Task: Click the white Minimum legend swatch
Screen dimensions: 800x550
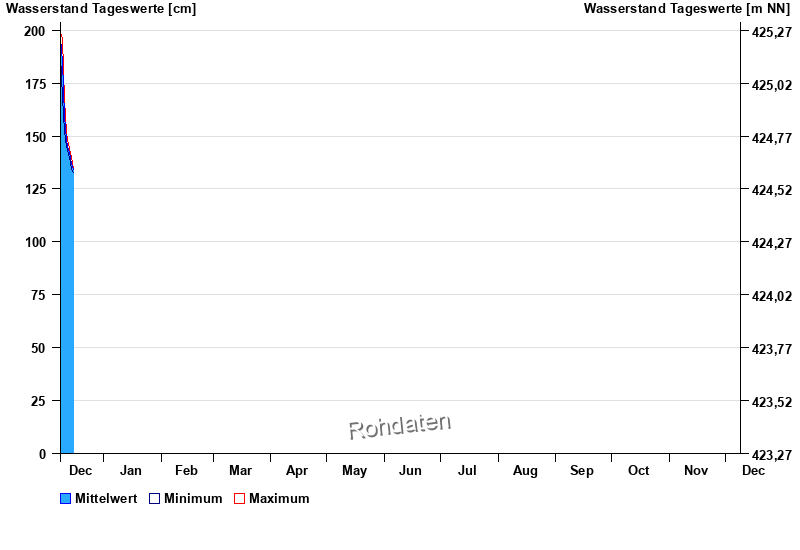Action: [154, 499]
